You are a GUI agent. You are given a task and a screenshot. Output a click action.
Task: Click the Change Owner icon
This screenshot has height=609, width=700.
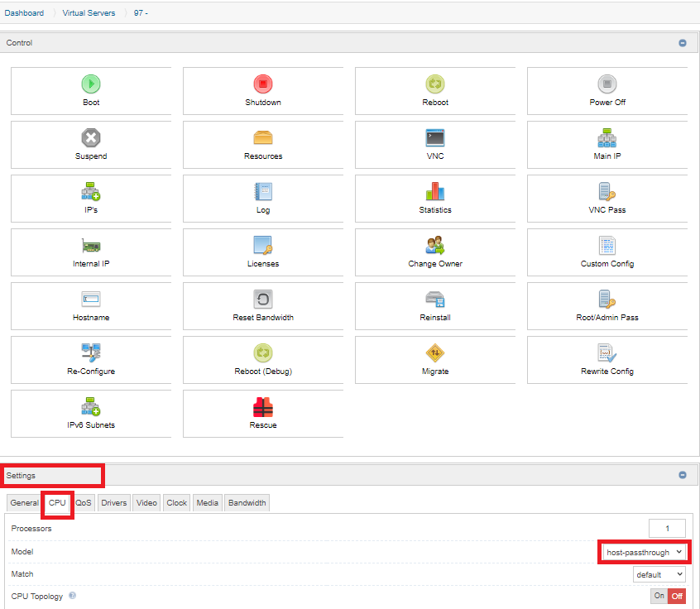point(435,245)
